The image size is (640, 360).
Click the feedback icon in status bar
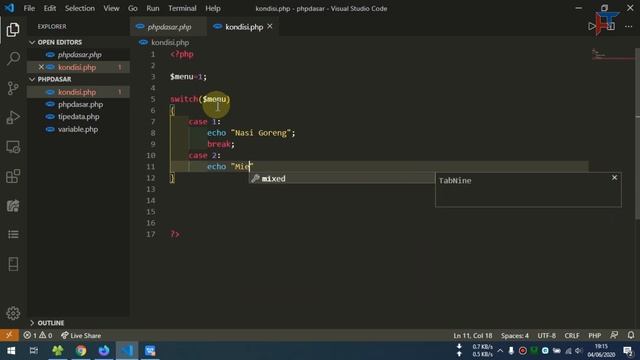pos(614,335)
